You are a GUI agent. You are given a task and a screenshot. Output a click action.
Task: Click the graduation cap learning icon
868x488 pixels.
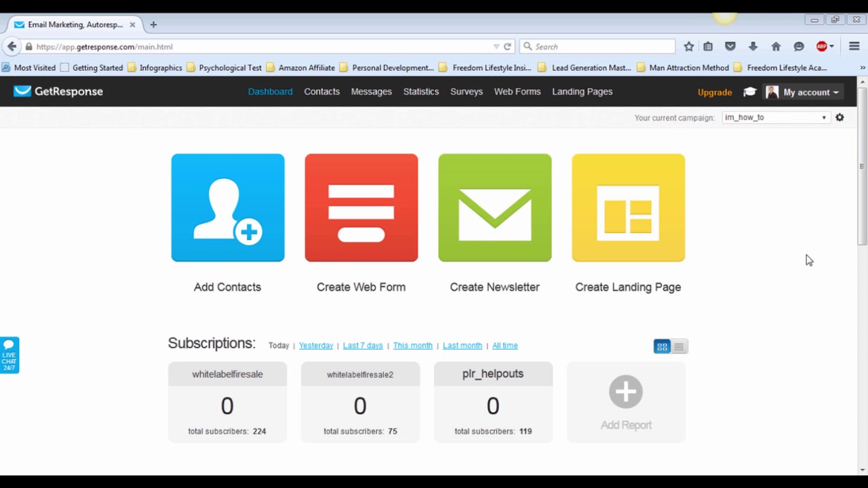pos(749,92)
